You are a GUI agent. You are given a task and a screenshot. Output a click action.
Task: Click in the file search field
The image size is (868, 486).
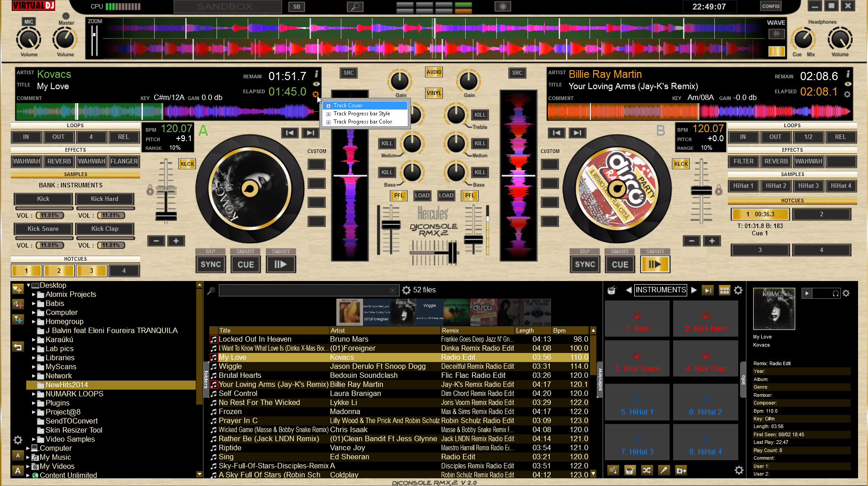303,291
